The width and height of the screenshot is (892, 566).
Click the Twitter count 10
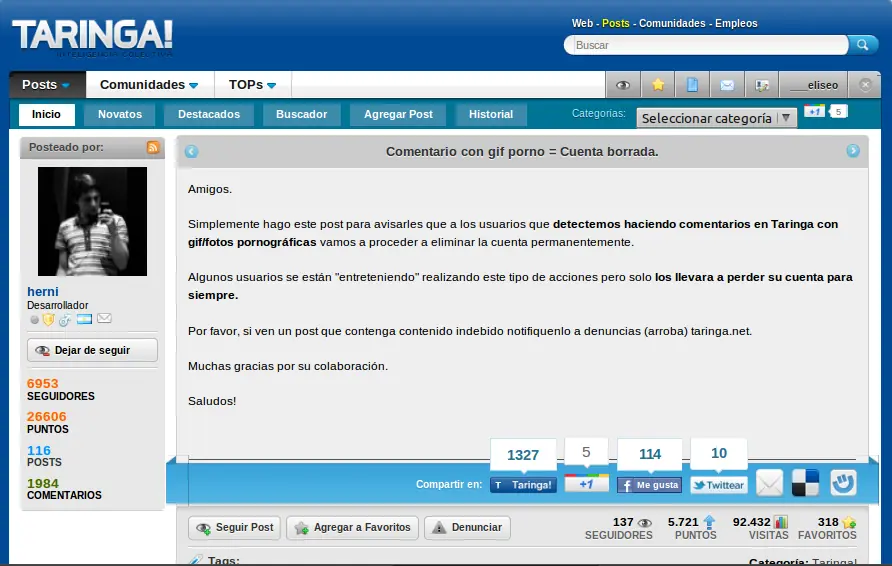(719, 453)
